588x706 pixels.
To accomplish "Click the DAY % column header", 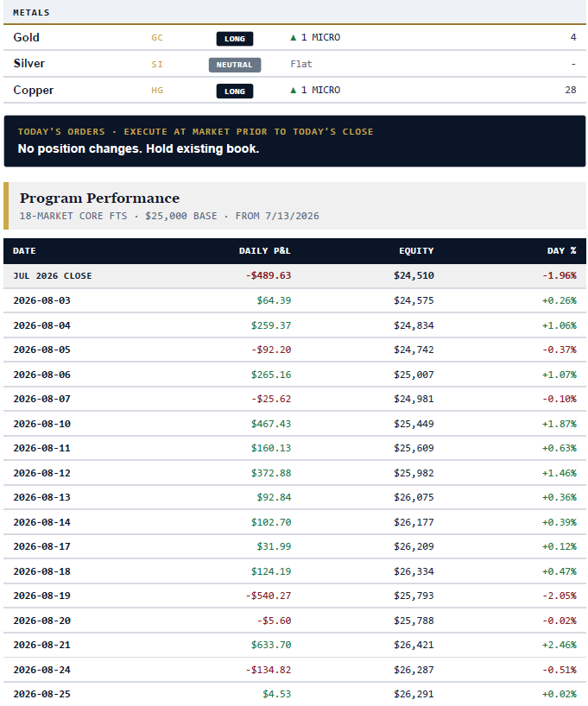I will coord(561,251).
